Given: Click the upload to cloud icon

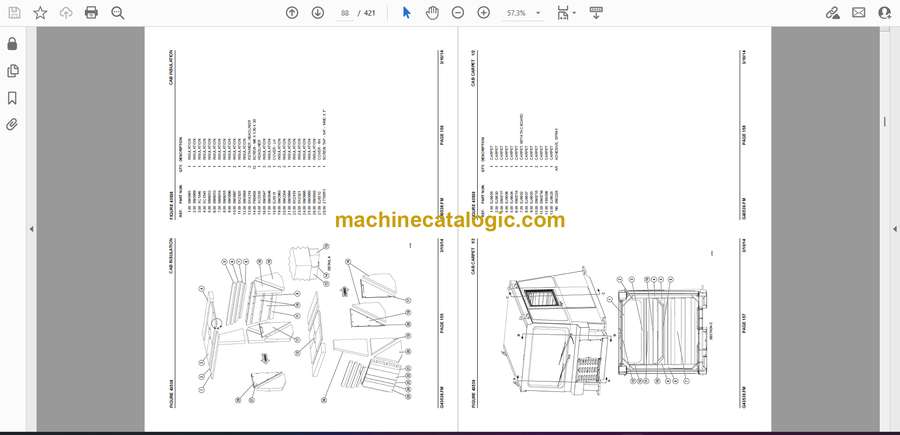Looking at the screenshot, I should [x=66, y=13].
